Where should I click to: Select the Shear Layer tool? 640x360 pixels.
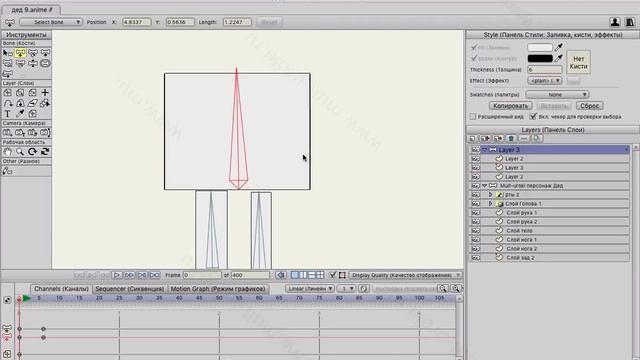(x=33, y=103)
